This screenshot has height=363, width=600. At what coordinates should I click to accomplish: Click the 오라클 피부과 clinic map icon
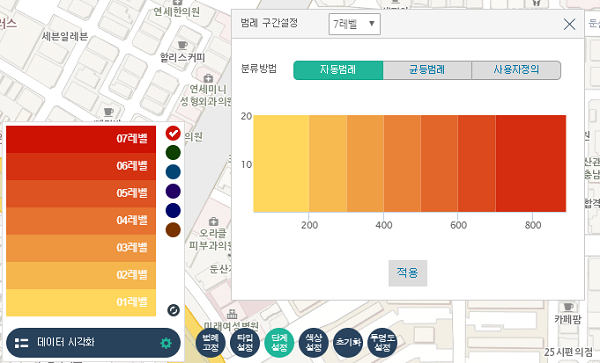[x=214, y=221]
